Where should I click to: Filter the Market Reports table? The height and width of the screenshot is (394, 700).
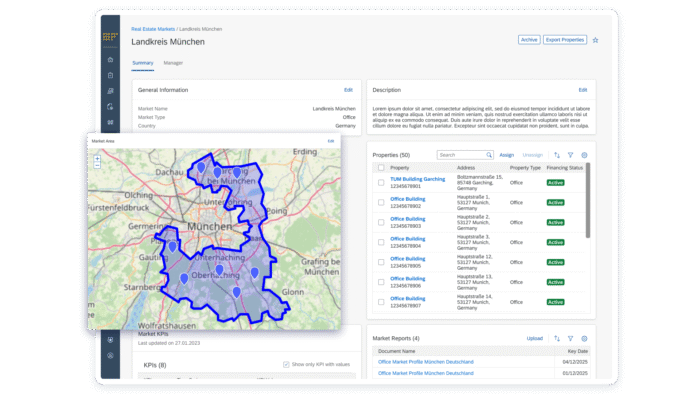(571, 338)
